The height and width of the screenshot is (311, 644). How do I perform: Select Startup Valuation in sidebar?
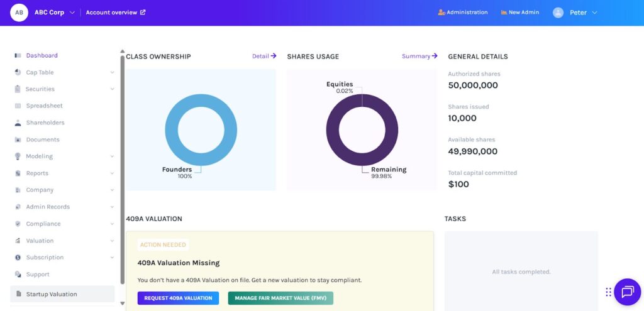52,294
